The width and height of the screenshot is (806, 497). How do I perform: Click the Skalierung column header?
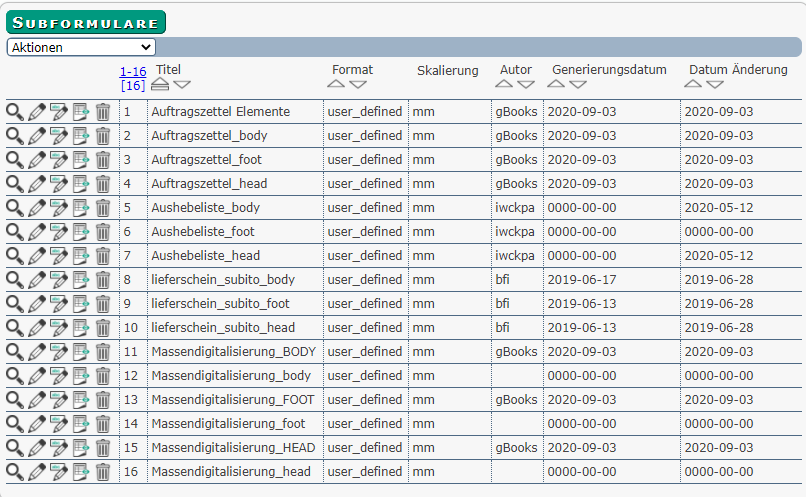tap(448, 71)
